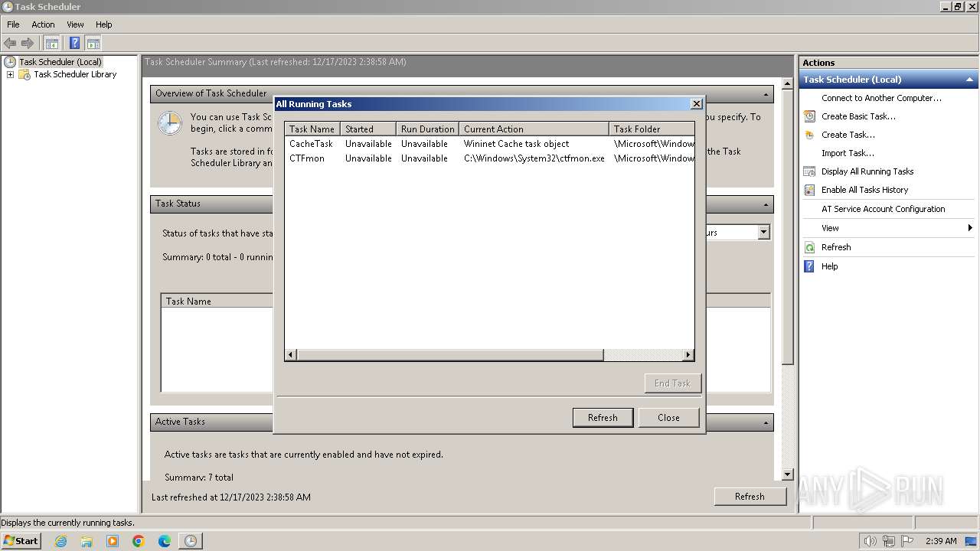This screenshot has width=980, height=551.
Task: Sort by the Current Action column header
Action: (534, 129)
